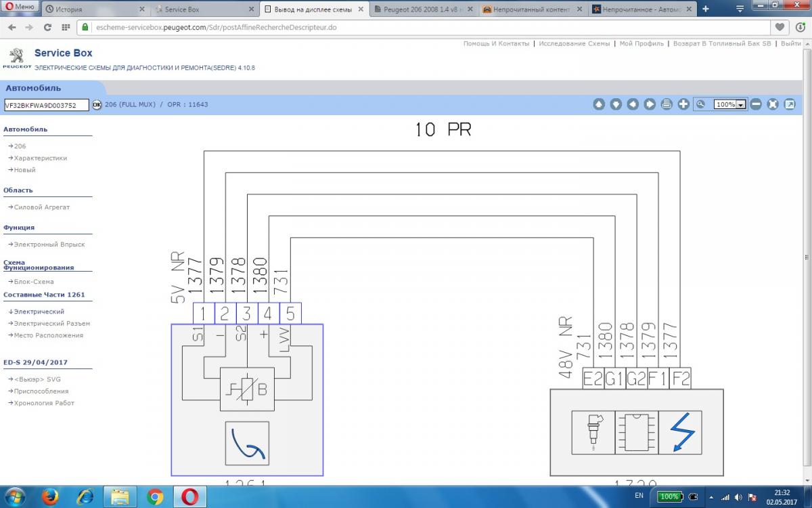Open Opera Speed Dial grid icon
The height and width of the screenshot is (508, 812).
(66, 28)
